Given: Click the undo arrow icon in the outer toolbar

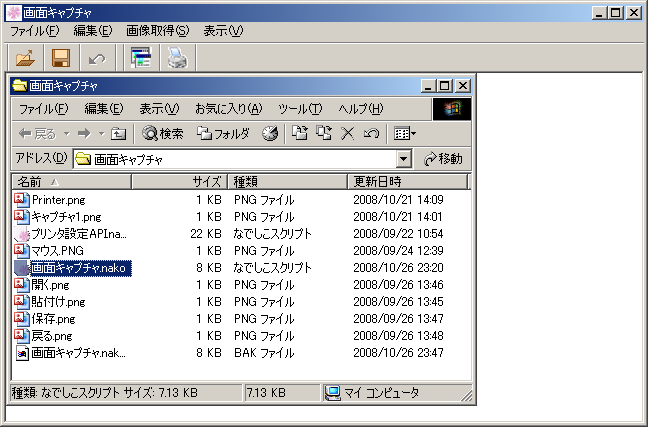Looking at the screenshot, I should [x=97, y=58].
